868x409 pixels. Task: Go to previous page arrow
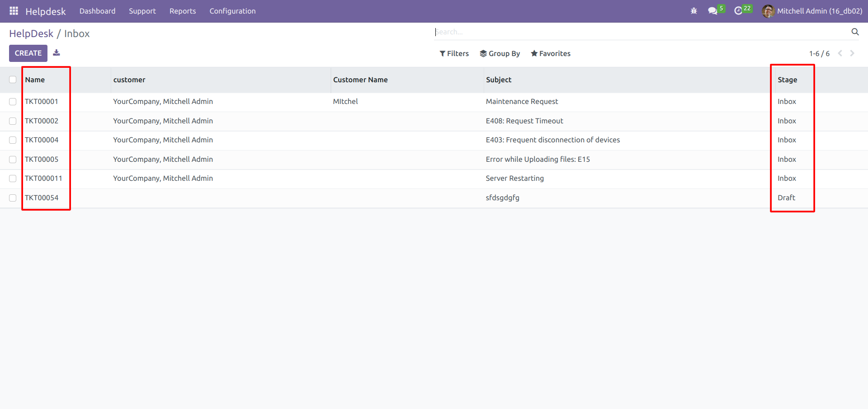[x=840, y=53]
